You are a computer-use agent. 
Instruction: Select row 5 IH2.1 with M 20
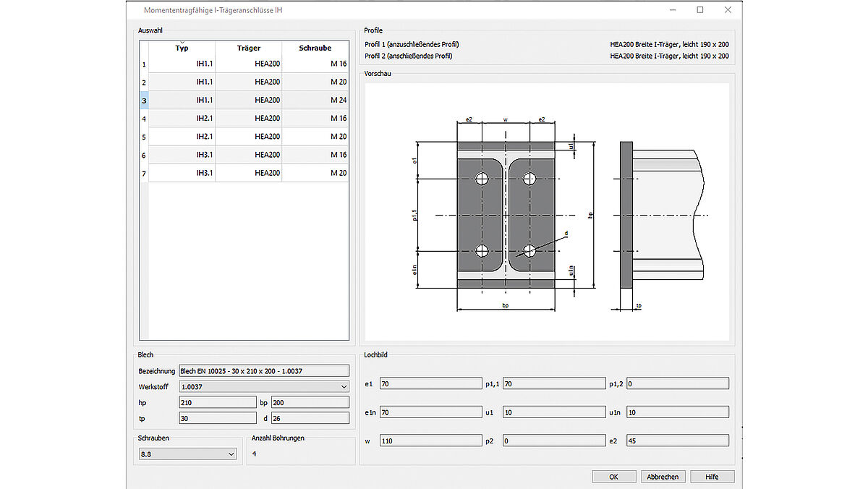tap(248, 137)
